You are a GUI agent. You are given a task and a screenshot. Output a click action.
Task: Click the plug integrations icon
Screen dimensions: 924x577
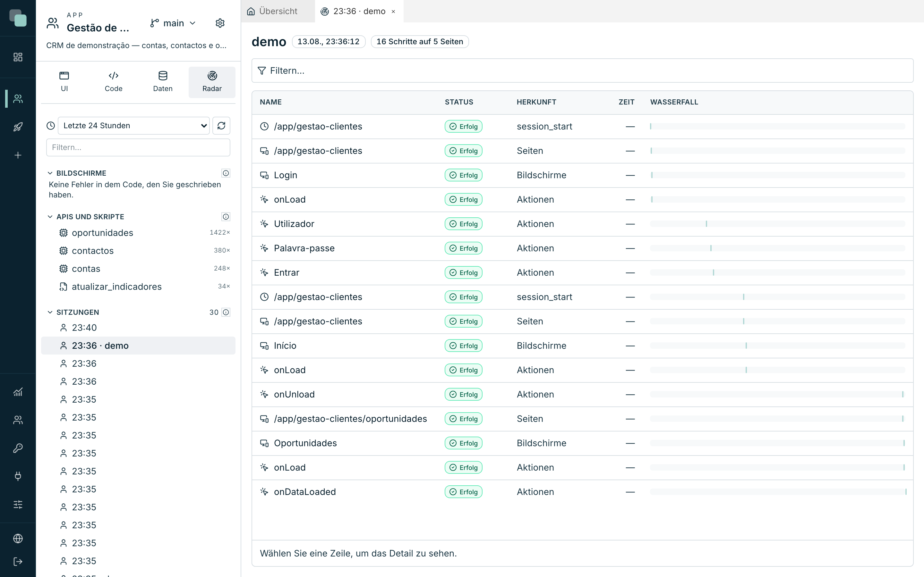coord(18,476)
